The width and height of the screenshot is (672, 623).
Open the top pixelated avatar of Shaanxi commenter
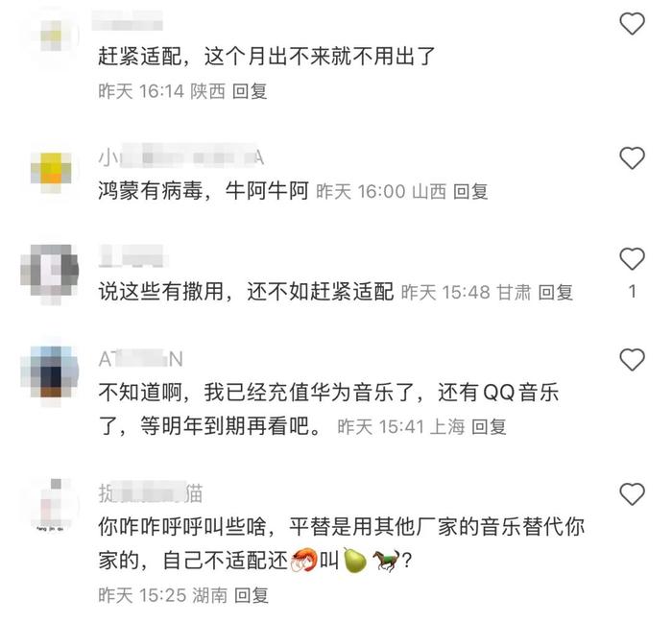point(52,36)
